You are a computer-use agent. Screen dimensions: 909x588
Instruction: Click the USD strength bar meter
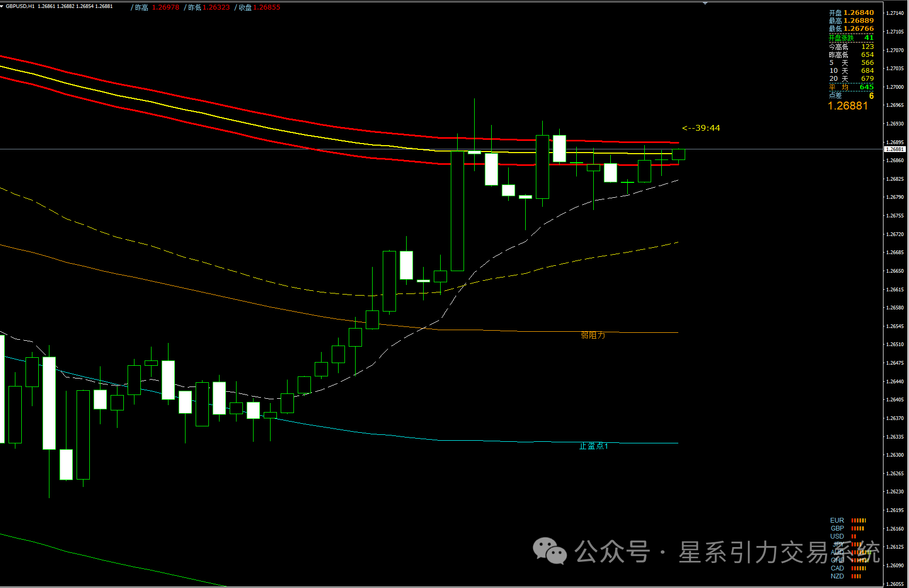pyautogui.click(x=853, y=536)
